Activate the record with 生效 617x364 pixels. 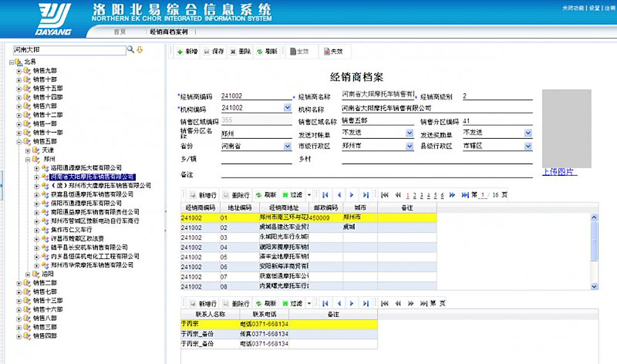299,52
